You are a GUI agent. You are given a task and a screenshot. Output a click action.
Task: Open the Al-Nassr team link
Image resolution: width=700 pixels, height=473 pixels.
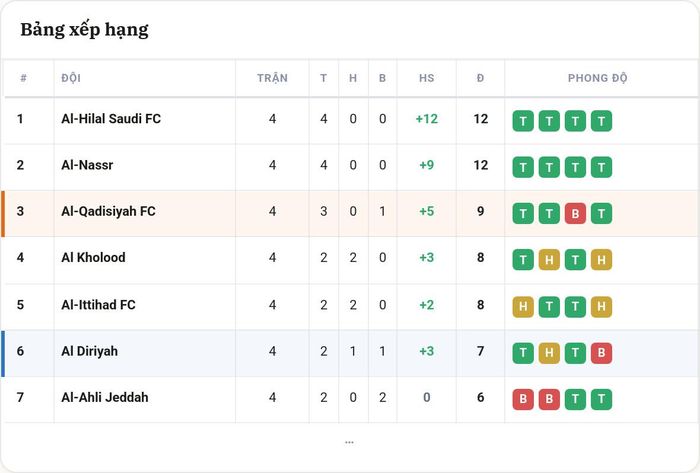click(x=87, y=165)
